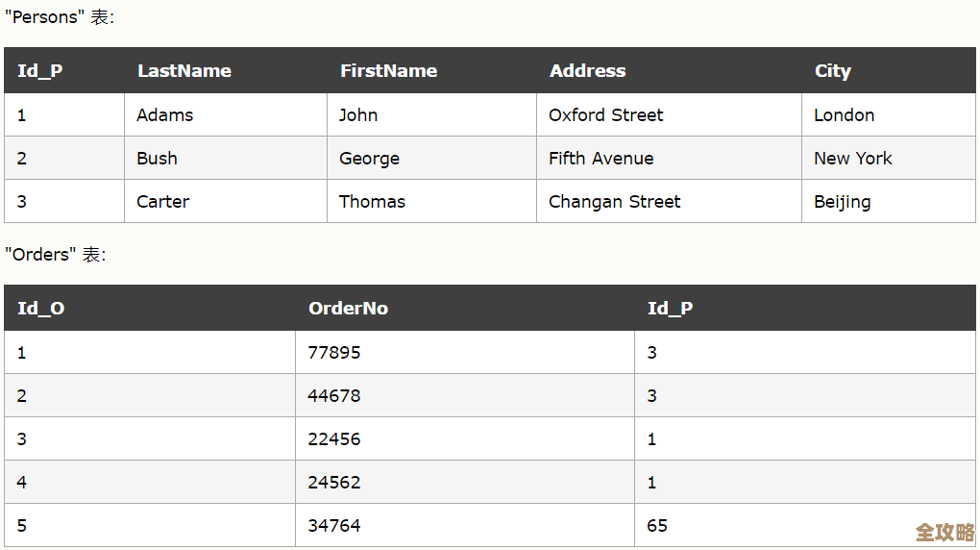Click the Fifth Avenue address cell
This screenshot has width=980, height=550.
point(600,159)
